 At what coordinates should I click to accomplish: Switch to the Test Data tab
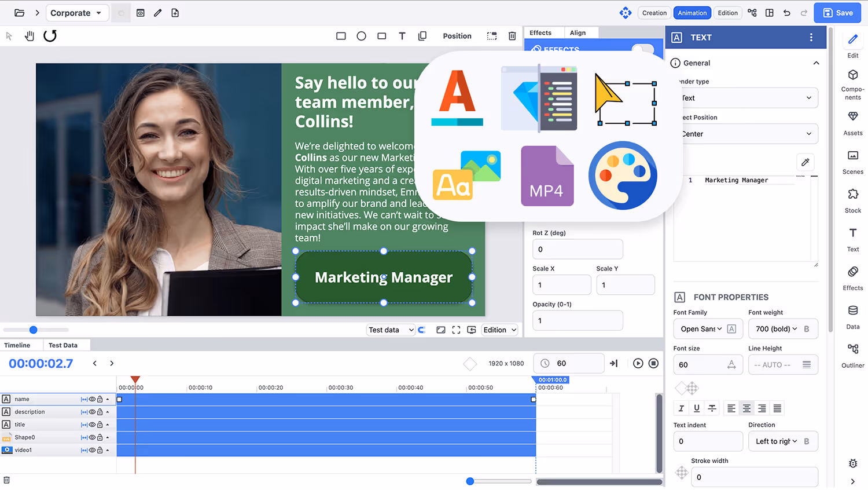pyautogui.click(x=62, y=345)
